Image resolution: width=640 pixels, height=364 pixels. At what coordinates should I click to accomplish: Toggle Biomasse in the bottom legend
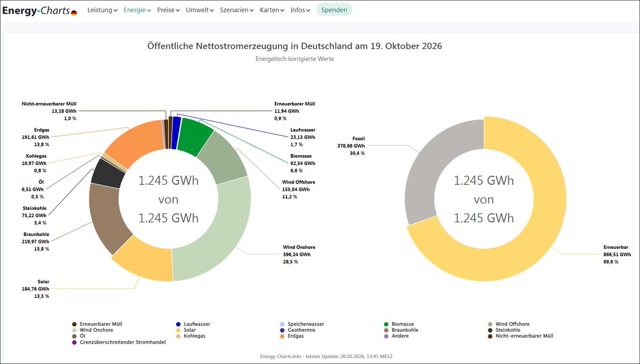coord(398,324)
